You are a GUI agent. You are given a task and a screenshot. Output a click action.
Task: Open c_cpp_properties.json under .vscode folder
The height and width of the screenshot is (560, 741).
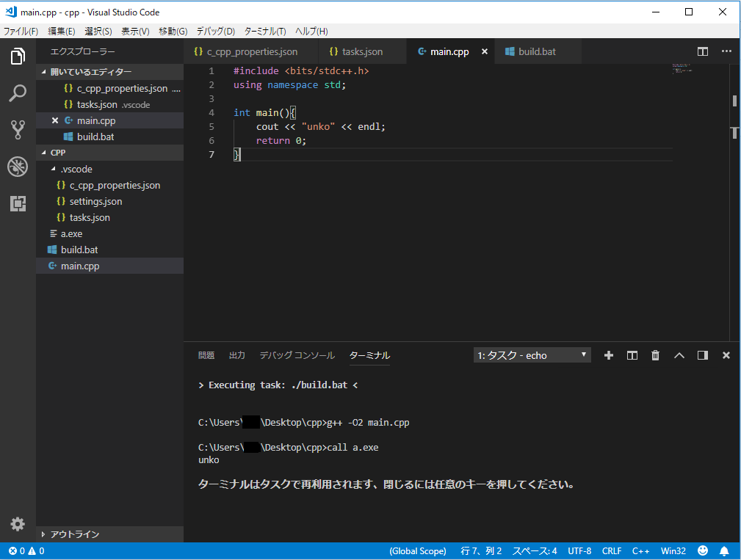tap(109, 185)
